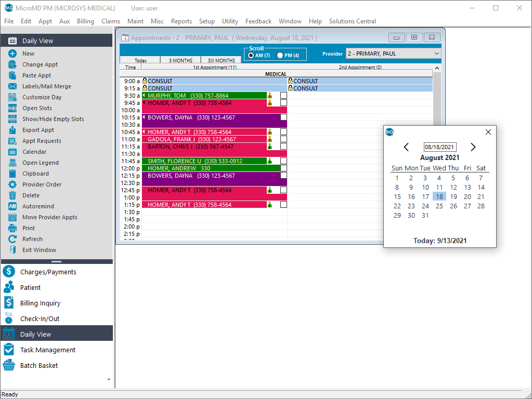Open the Provider dropdown list

pyautogui.click(x=436, y=54)
